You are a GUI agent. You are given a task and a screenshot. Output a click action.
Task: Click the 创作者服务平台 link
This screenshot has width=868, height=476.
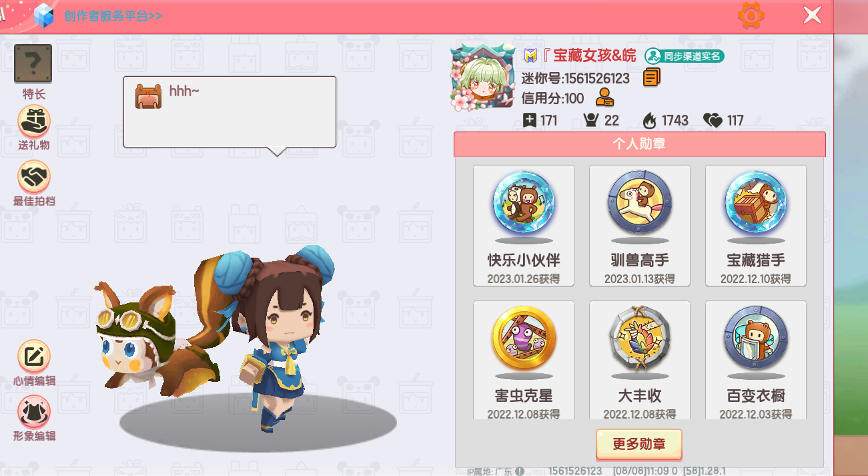pyautogui.click(x=113, y=15)
